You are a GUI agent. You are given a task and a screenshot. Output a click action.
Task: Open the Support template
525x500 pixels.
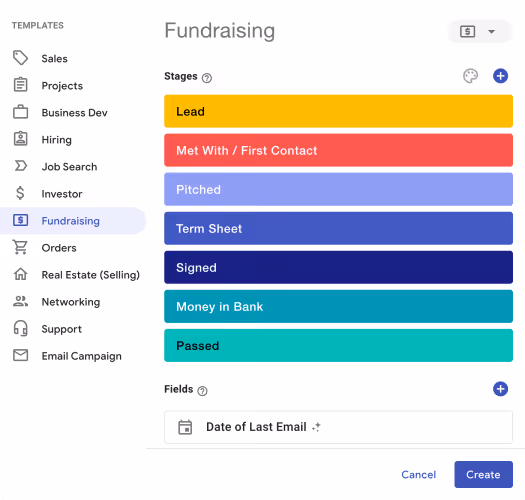pos(73,329)
